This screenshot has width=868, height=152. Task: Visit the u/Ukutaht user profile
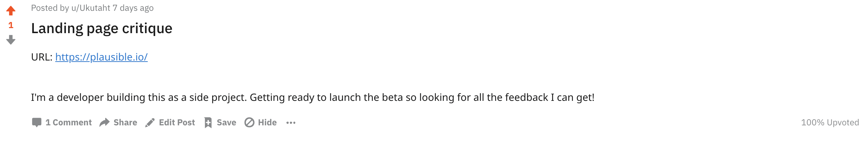(91, 8)
